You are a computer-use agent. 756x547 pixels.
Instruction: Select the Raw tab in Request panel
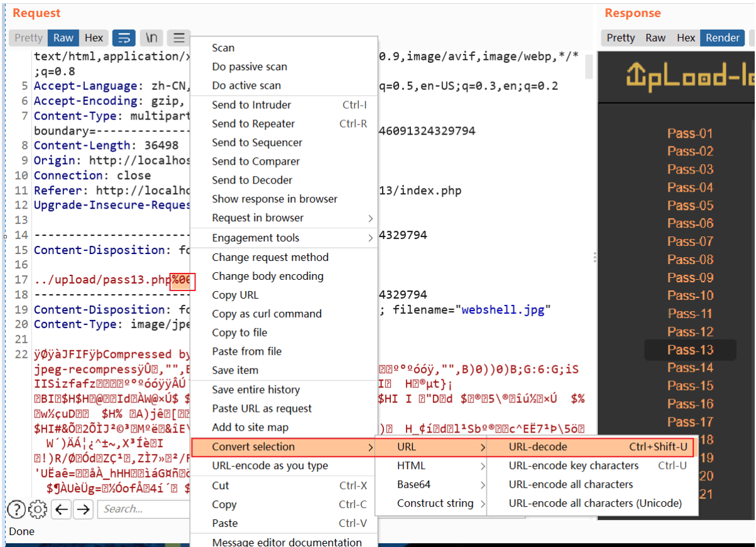63,38
